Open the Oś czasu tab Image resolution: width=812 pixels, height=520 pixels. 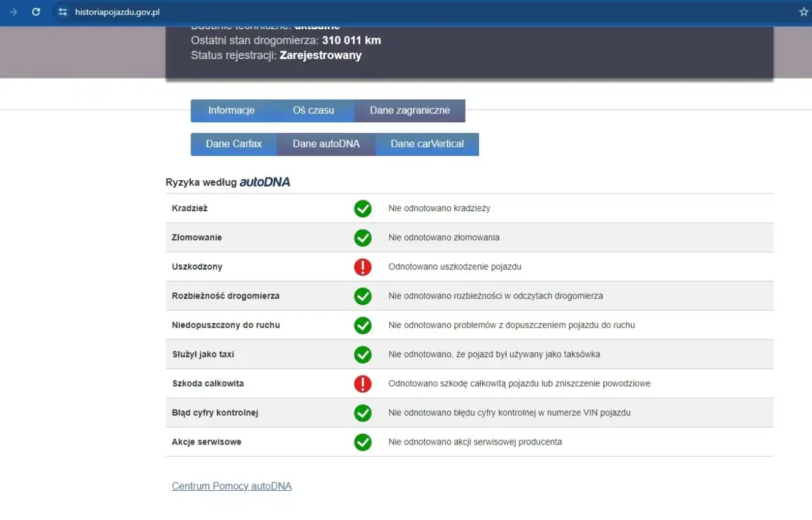click(x=313, y=110)
